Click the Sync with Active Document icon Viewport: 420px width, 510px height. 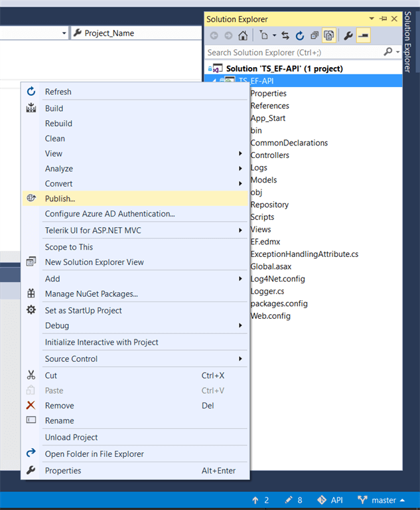point(285,36)
